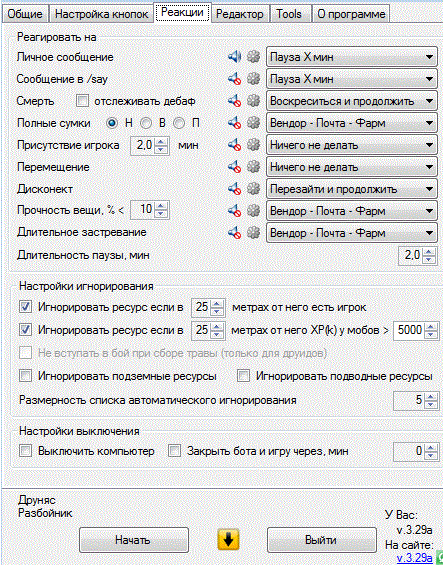Click muted speaker icon for Смерть row

[234, 101]
